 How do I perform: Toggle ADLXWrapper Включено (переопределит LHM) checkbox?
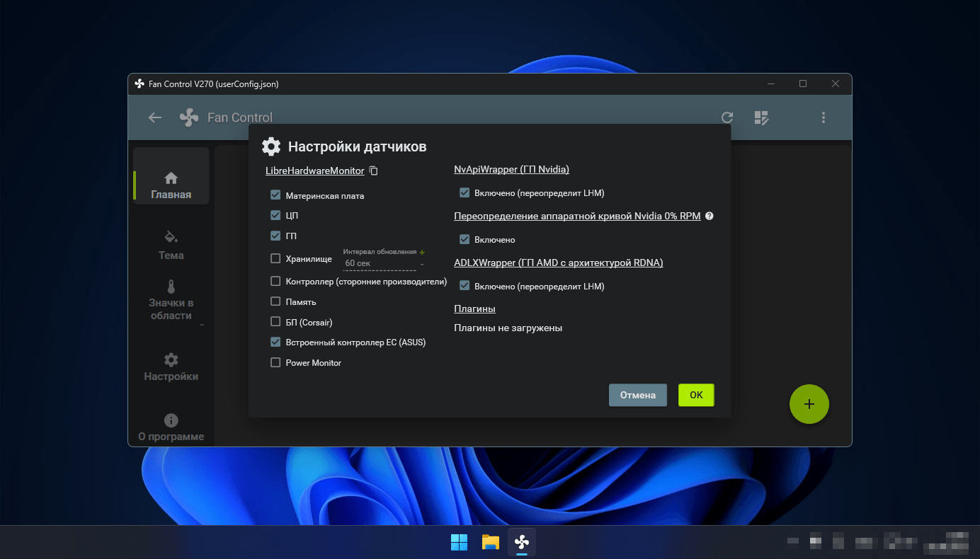point(465,286)
